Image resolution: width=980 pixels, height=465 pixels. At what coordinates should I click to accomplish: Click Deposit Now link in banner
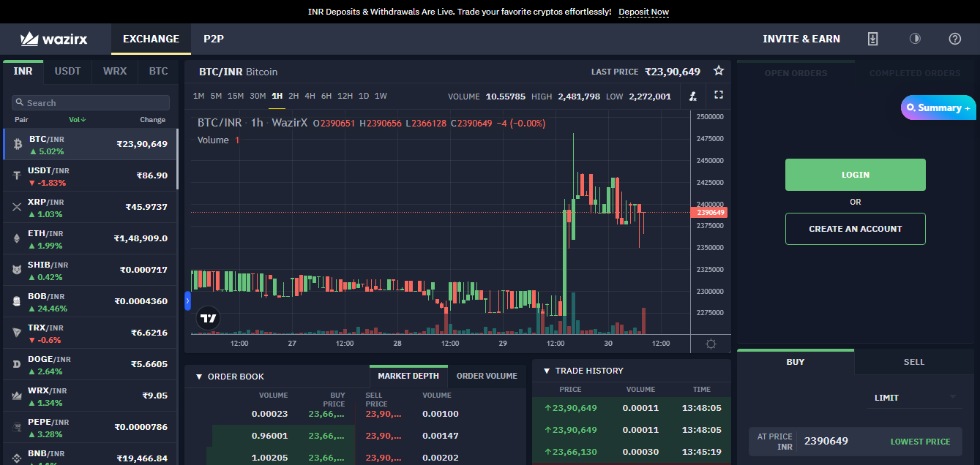click(643, 12)
